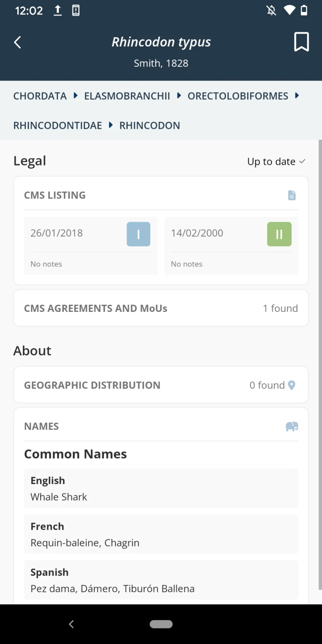
Task: Select 14/02/2000 listing date
Action: click(x=197, y=233)
